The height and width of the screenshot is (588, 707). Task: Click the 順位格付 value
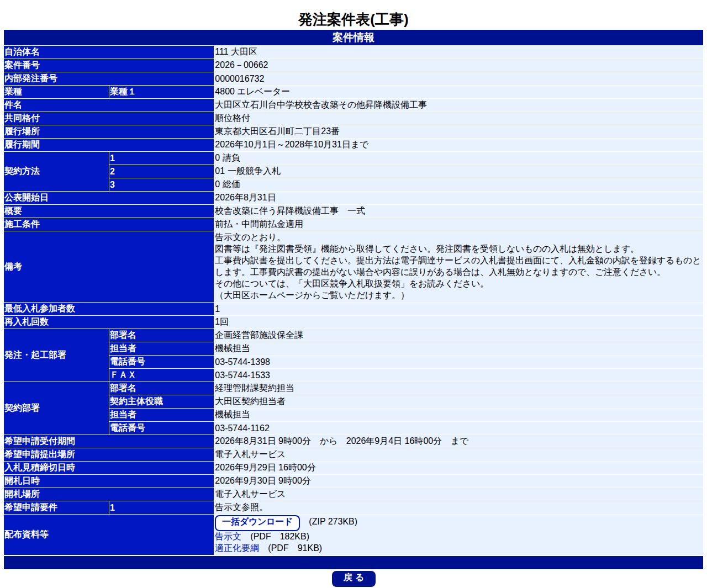(x=233, y=118)
